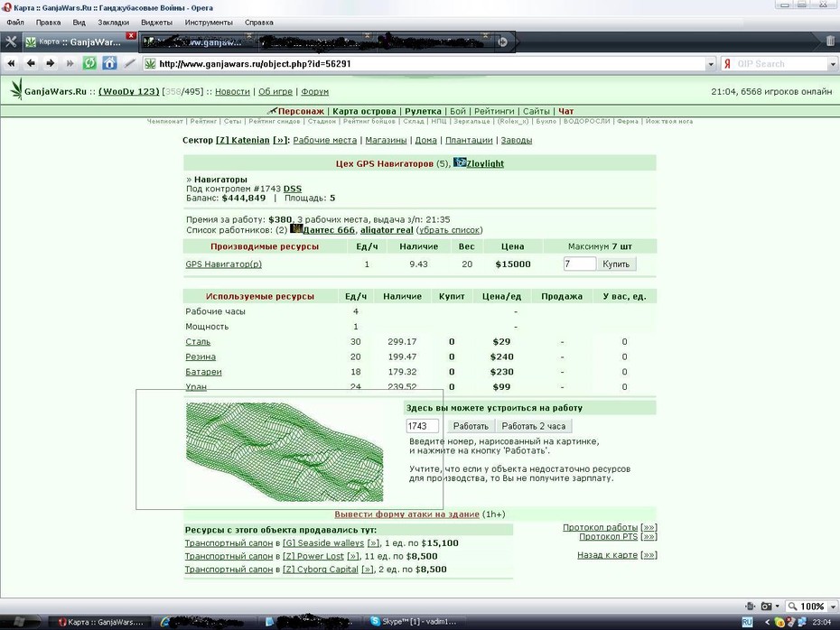Expand the 100% zoom level dropdown
Viewport: 840px width, 630px height.
[833, 607]
